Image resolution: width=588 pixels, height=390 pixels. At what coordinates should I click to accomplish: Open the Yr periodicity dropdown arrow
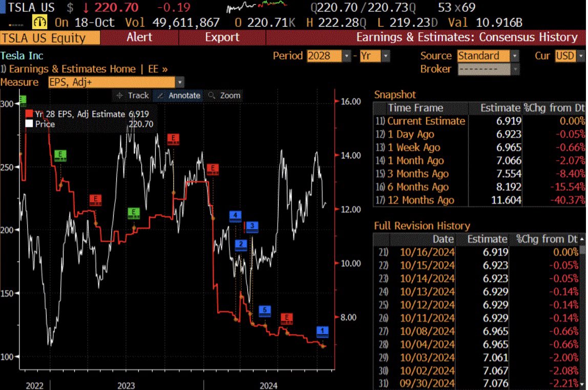coord(386,56)
